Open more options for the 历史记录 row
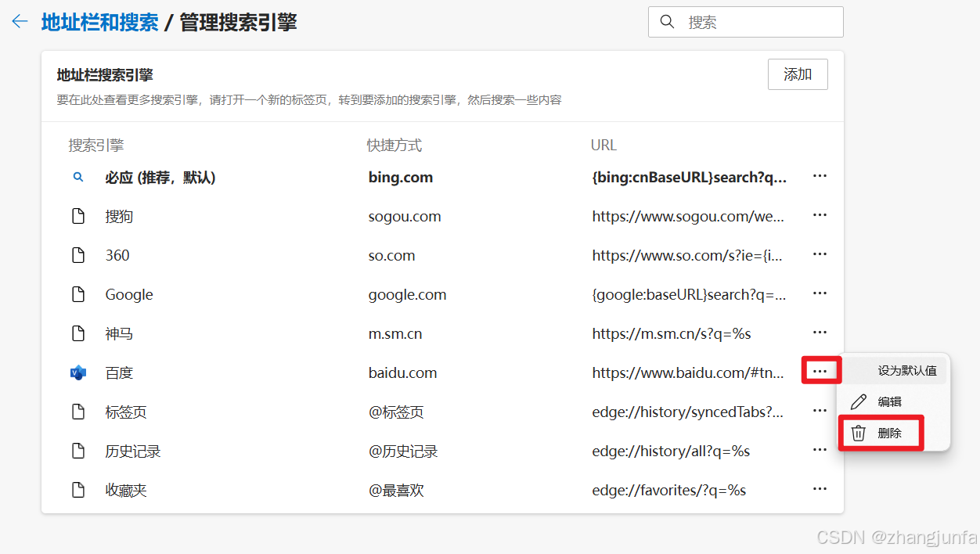980x554 pixels. coord(820,450)
